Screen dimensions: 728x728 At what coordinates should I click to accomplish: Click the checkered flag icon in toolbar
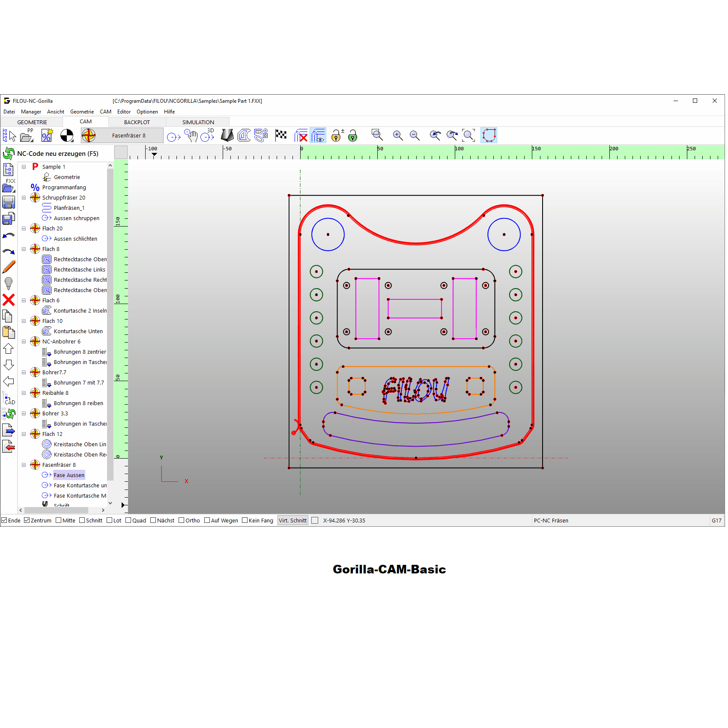pyautogui.click(x=281, y=135)
